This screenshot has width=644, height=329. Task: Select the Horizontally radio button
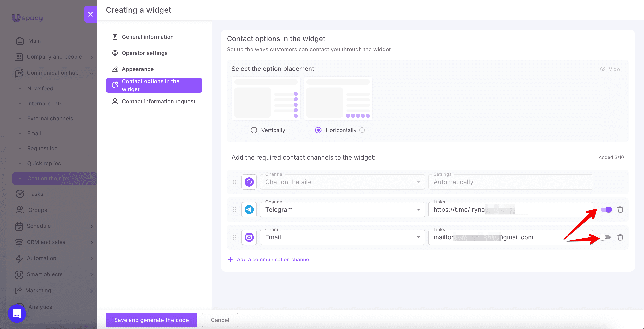[x=318, y=130]
